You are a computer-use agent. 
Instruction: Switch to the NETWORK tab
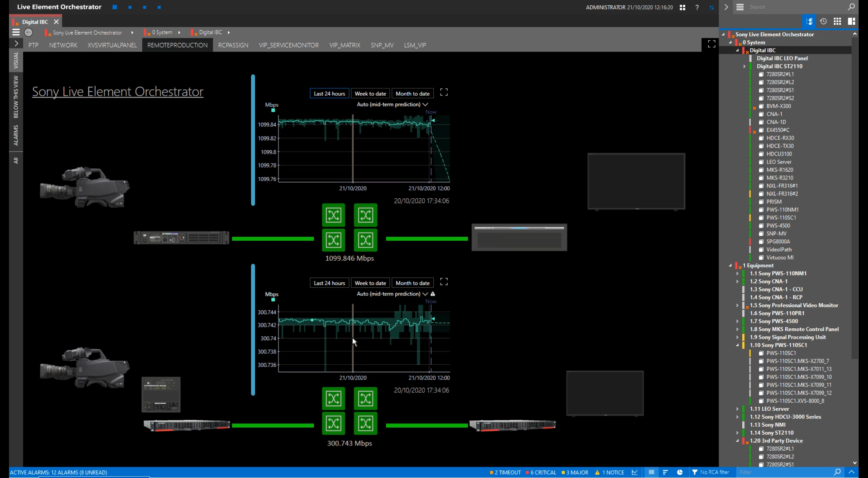[63, 45]
